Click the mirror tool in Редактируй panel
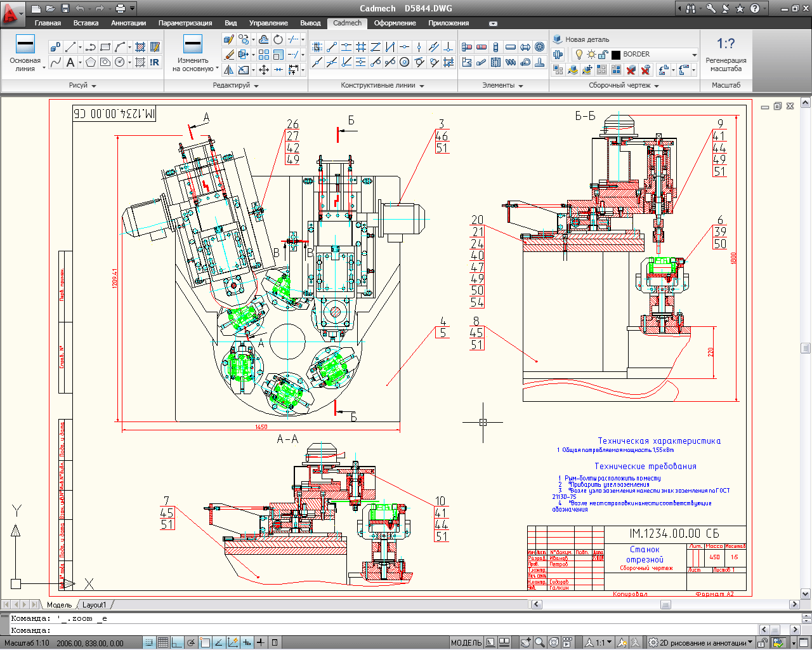 [229, 70]
